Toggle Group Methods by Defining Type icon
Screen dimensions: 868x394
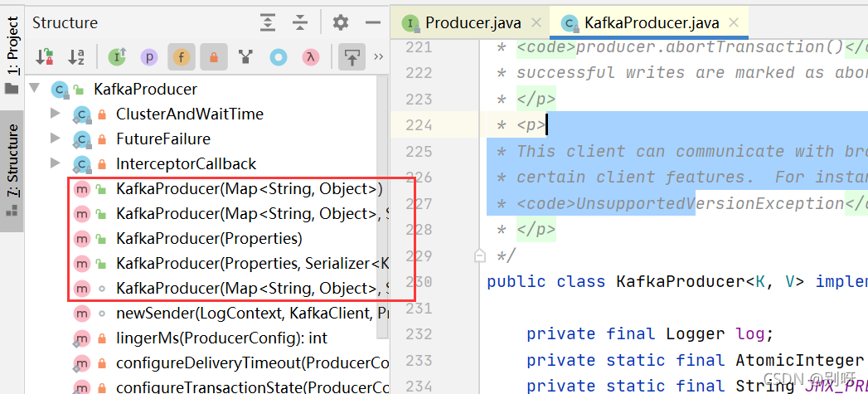click(x=245, y=56)
